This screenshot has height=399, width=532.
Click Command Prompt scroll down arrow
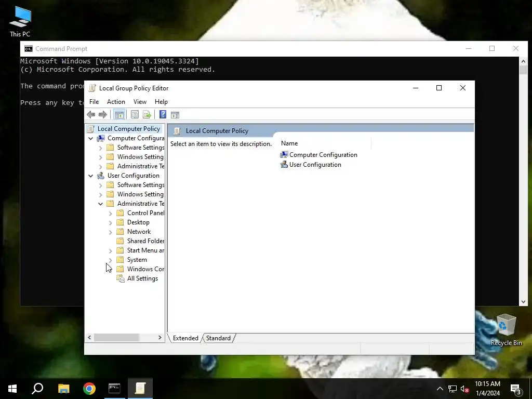point(523,302)
